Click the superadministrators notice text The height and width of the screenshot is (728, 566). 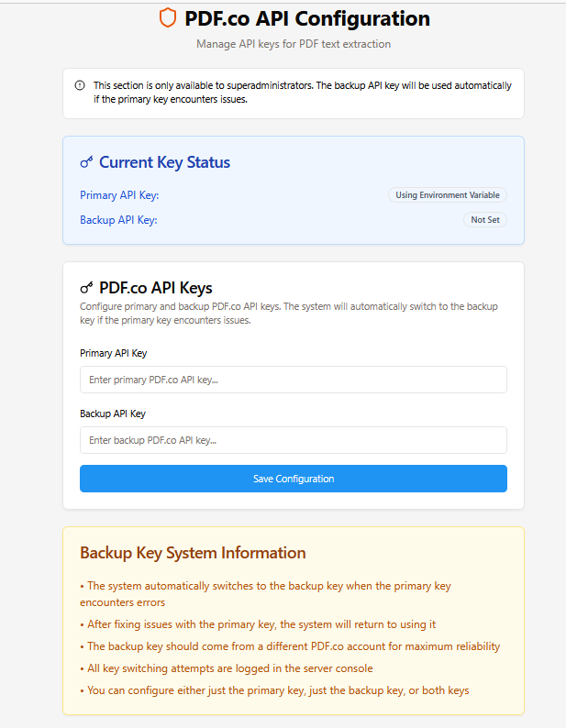tap(302, 93)
